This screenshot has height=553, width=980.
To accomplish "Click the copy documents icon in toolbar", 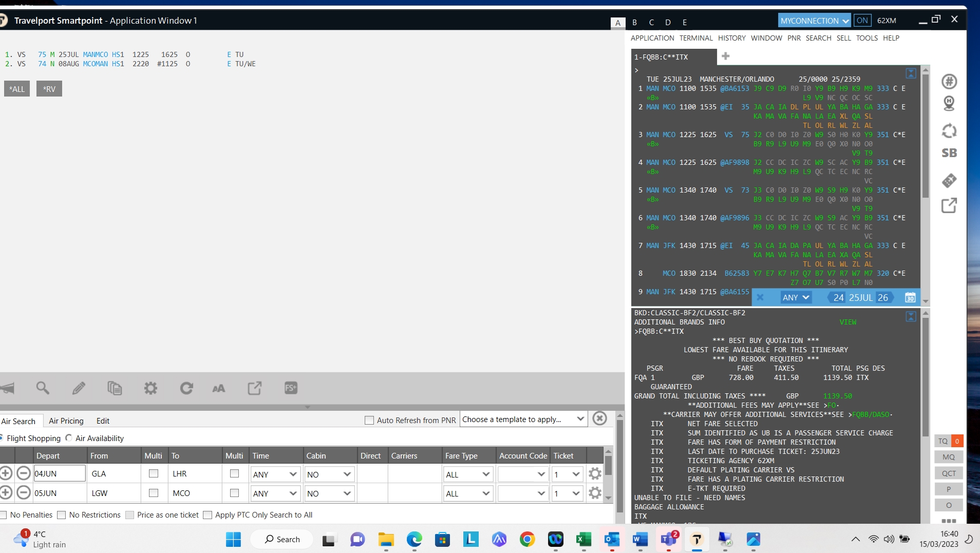I will click(x=115, y=388).
